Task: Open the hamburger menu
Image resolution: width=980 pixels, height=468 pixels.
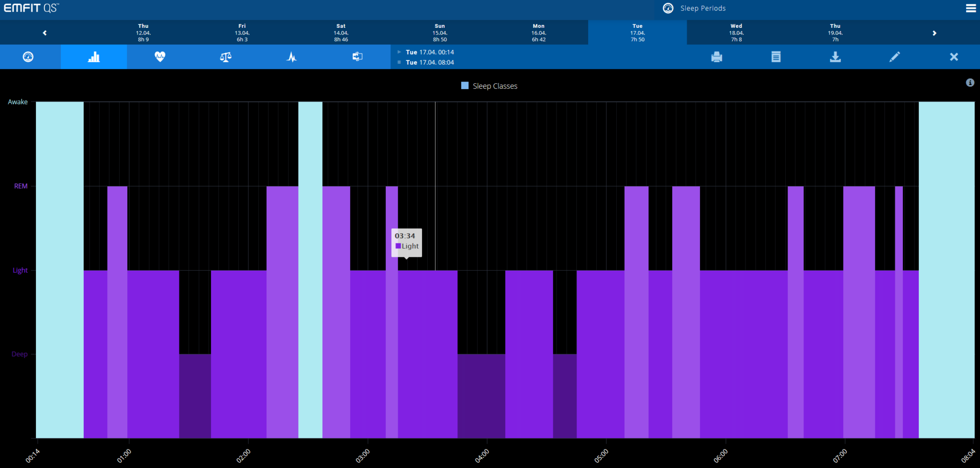Action: pos(971,8)
